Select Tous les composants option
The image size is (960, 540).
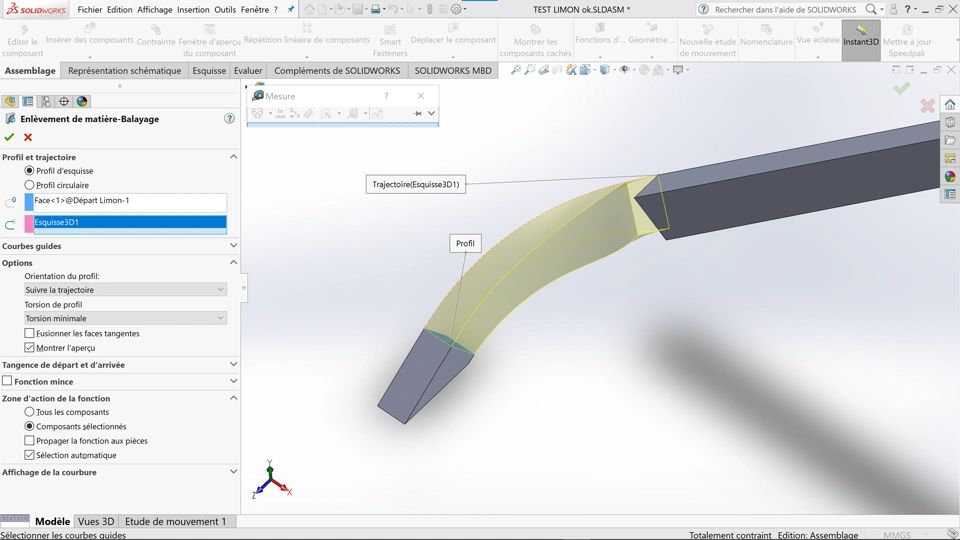tap(29, 412)
